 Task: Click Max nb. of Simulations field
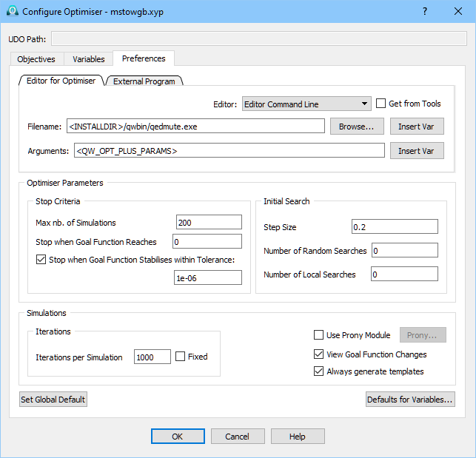pos(209,222)
